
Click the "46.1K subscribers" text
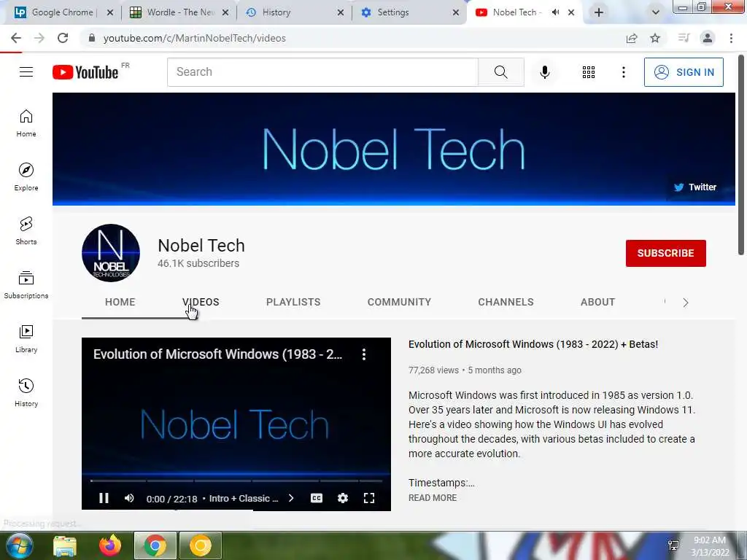pyautogui.click(x=198, y=263)
